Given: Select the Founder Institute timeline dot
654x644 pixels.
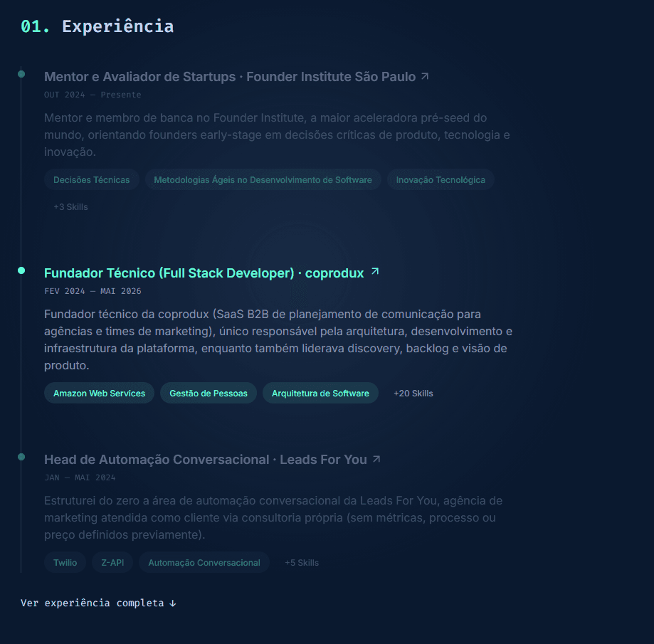Looking at the screenshot, I should [x=21, y=74].
